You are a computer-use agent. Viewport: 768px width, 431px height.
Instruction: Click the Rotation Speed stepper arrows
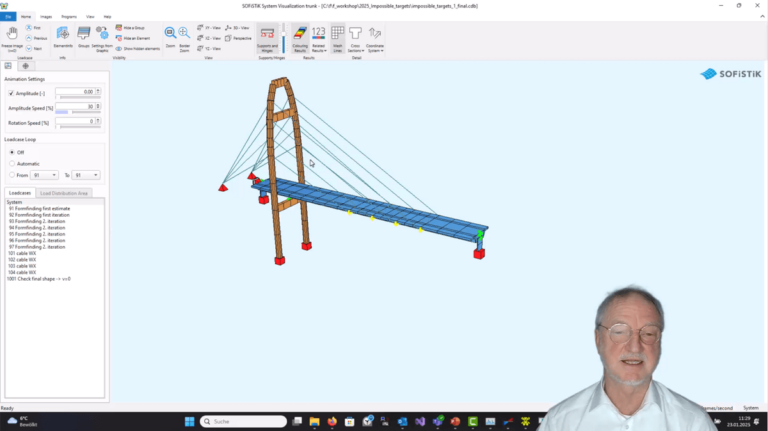pos(98,121)
